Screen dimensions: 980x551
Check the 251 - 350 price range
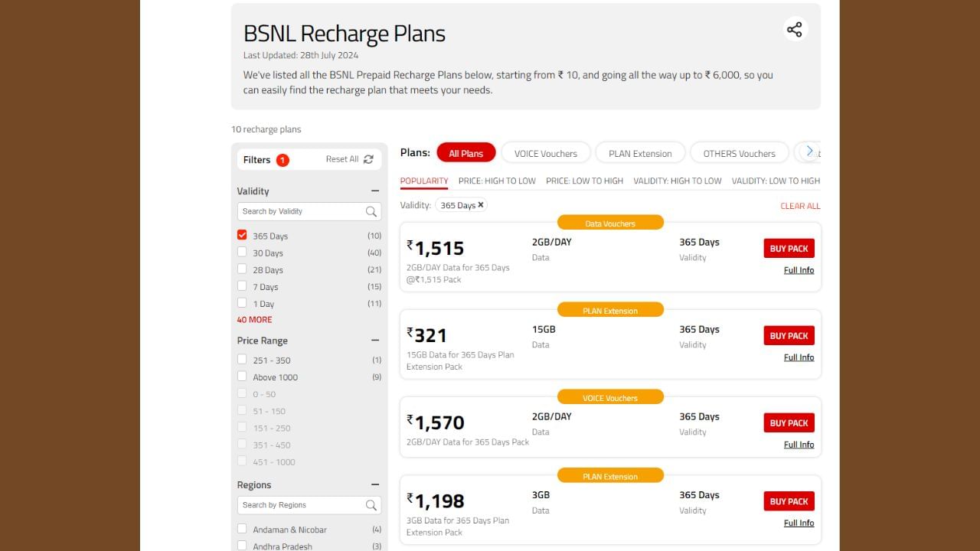[x=242, y=359]
